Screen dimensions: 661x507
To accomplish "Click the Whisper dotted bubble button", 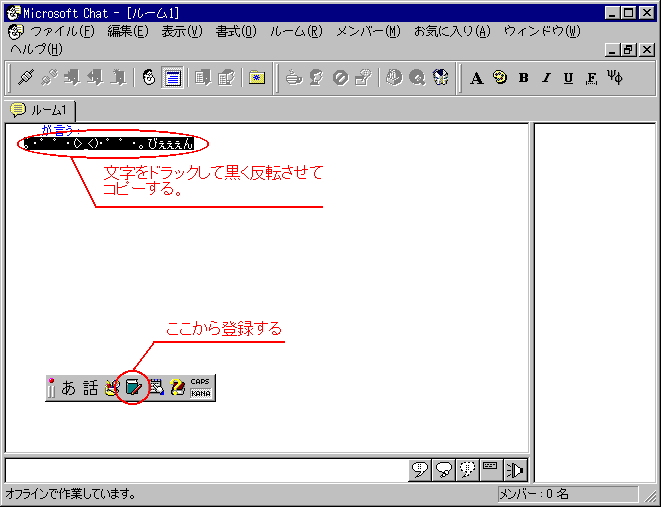I will 468,470.
